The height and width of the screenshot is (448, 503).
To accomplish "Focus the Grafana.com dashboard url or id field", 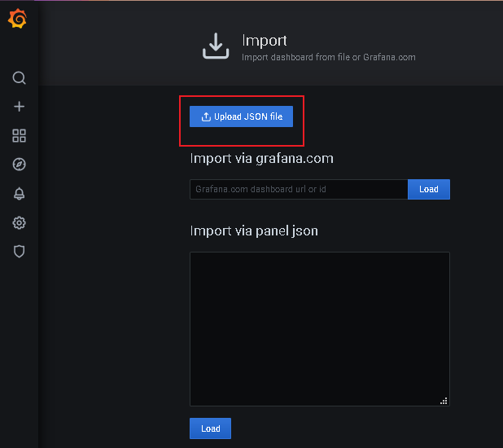I will click(x=299, y=189).
